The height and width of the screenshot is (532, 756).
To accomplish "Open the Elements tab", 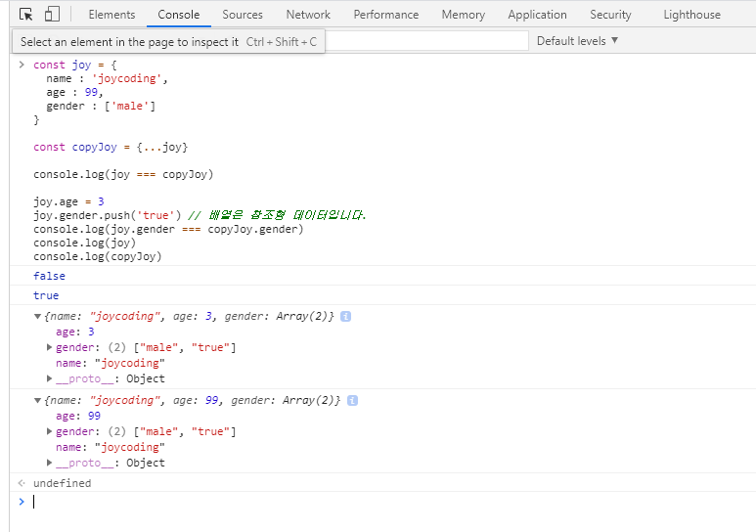I will coord(111,15).
